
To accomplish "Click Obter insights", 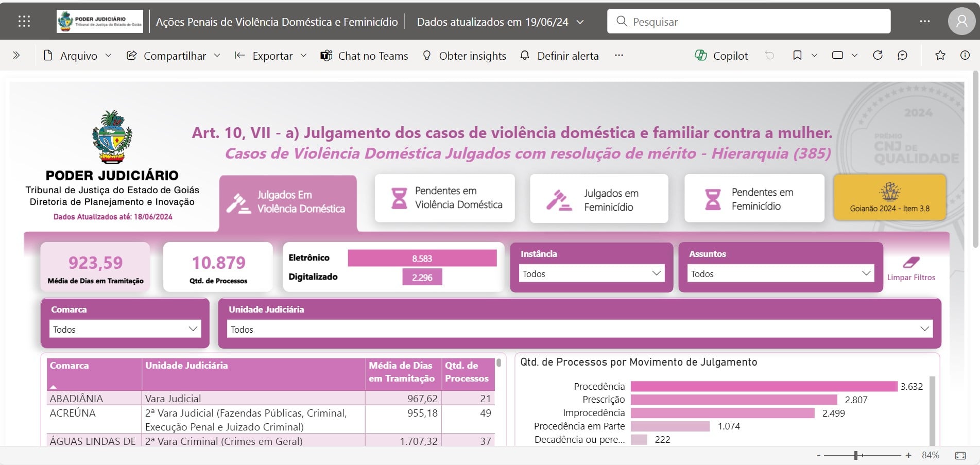I will tap(465, 56).
